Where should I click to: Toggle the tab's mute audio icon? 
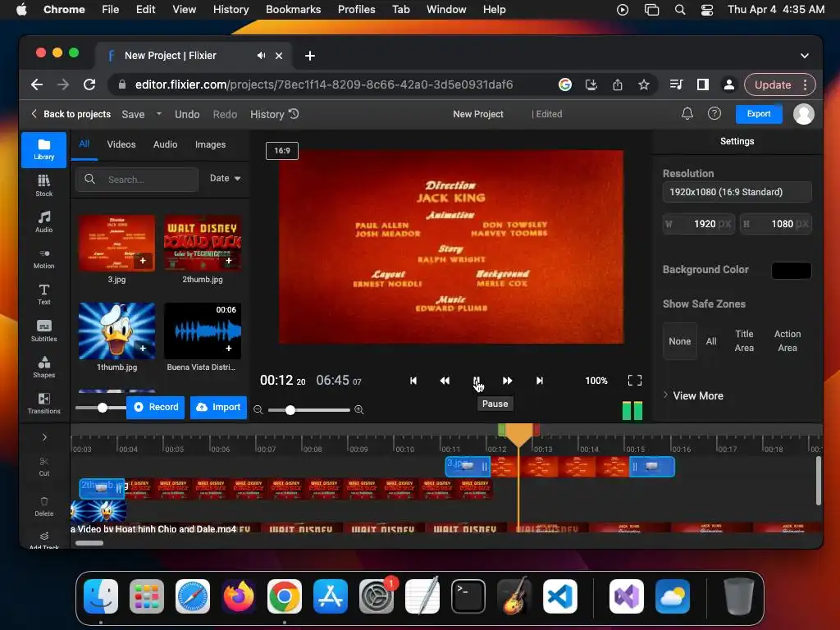pos(261,56)
